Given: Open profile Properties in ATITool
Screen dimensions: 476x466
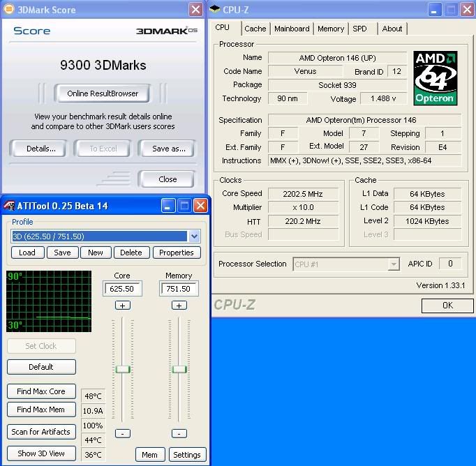Looking at the screenshot, I should point(177,253).
